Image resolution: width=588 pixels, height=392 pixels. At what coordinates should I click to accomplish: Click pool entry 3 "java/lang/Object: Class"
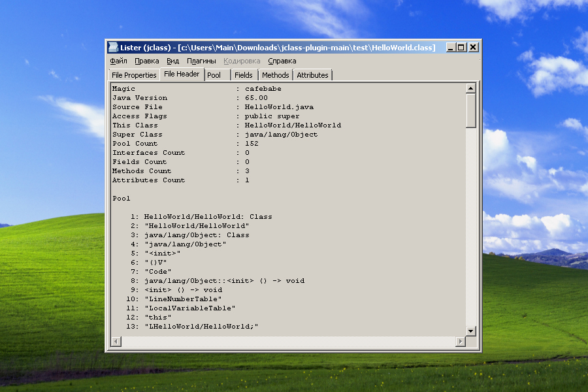coord(197,235)
